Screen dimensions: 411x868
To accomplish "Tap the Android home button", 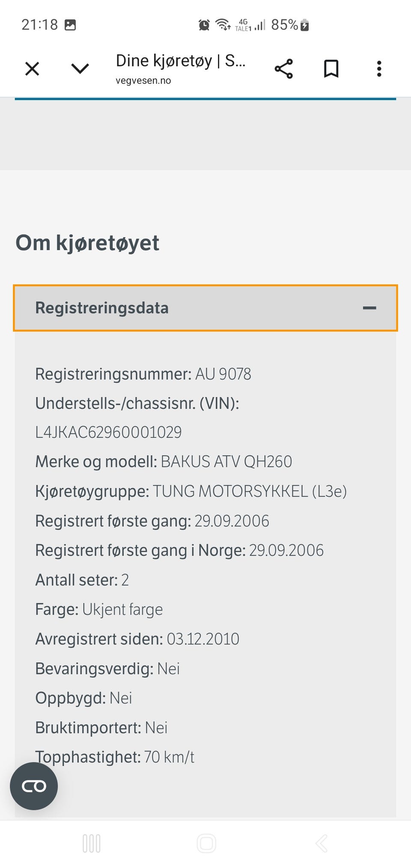I will coord(206,843).
